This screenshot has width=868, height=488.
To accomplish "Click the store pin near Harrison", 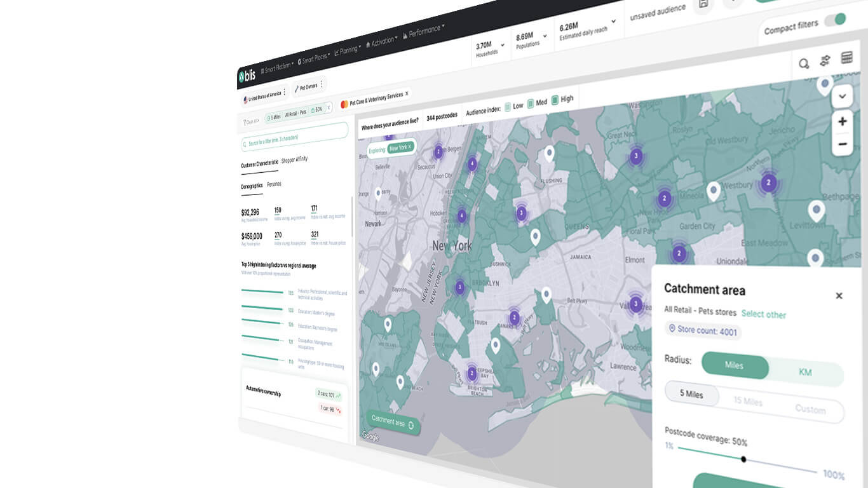I will tap(378, 193).
